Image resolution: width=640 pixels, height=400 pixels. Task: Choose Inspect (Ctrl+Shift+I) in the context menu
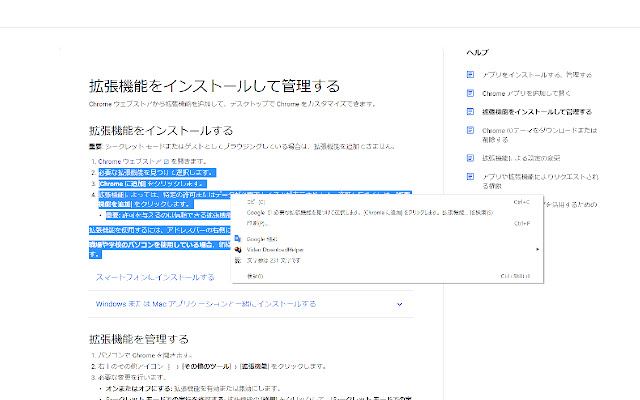pos(387,276)
